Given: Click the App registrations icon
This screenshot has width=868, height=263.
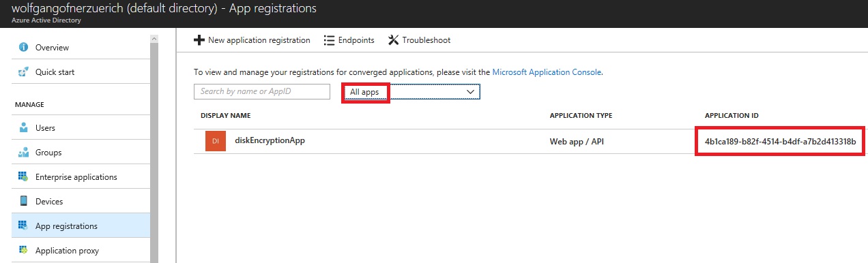Looking at the screenshot, I should (23, 226).
